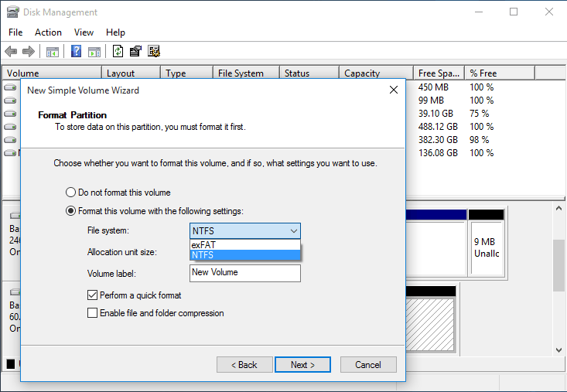Select the drive icon in the 136.08 GB row
Image resolution: width=567 pixels, height=392 pixels.
[10, 153]
